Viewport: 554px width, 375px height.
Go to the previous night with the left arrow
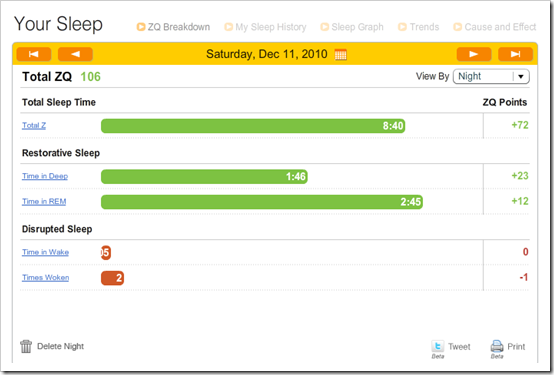tap(75, 54)
